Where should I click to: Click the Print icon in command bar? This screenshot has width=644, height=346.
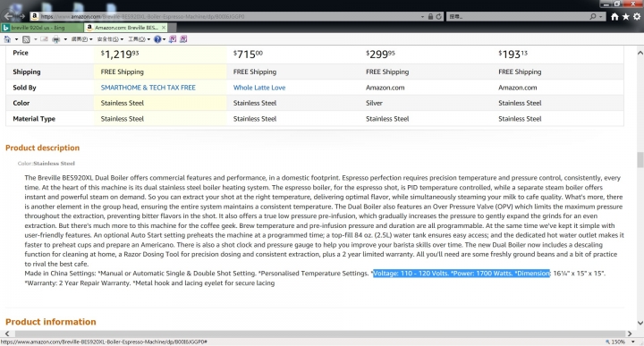pos(56,39)
